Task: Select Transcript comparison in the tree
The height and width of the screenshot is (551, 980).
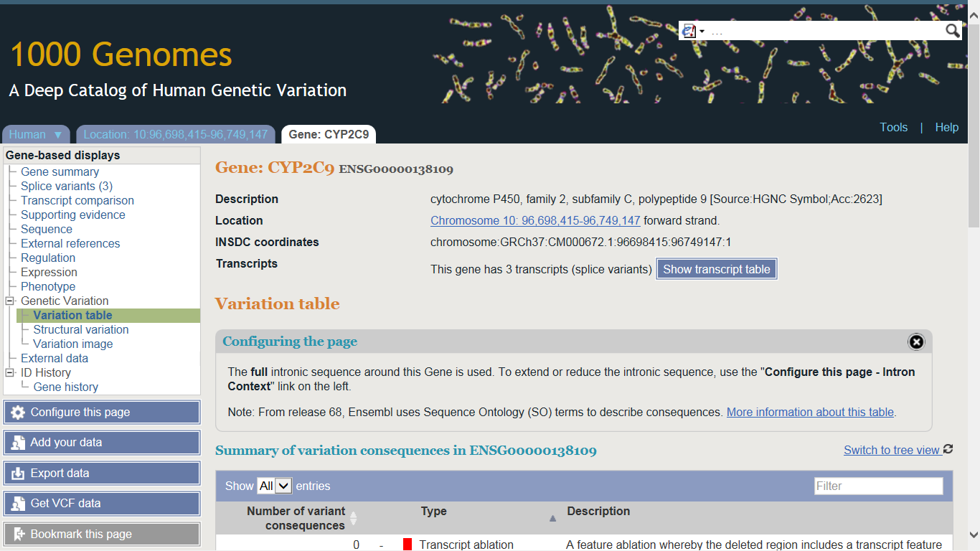Action: coord(77,200)
